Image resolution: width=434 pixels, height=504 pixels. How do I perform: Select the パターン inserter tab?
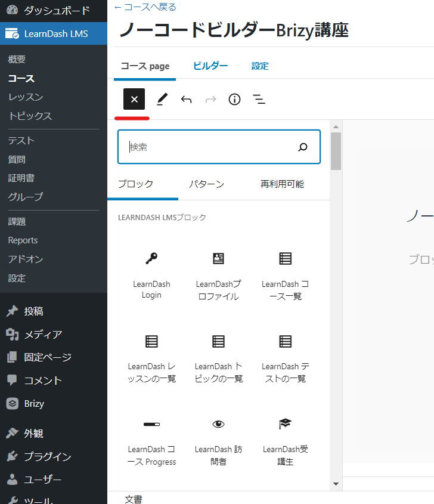coord(206,184)
